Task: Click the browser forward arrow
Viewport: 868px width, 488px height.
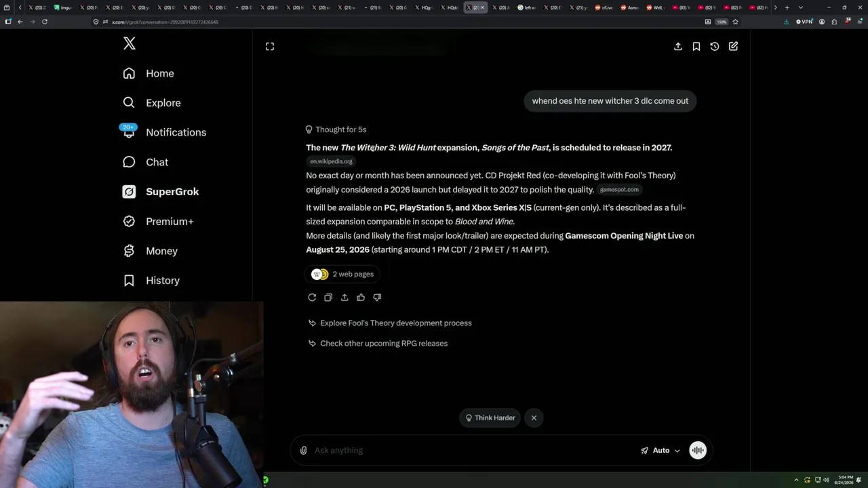Action: click(x=32, y=22)
